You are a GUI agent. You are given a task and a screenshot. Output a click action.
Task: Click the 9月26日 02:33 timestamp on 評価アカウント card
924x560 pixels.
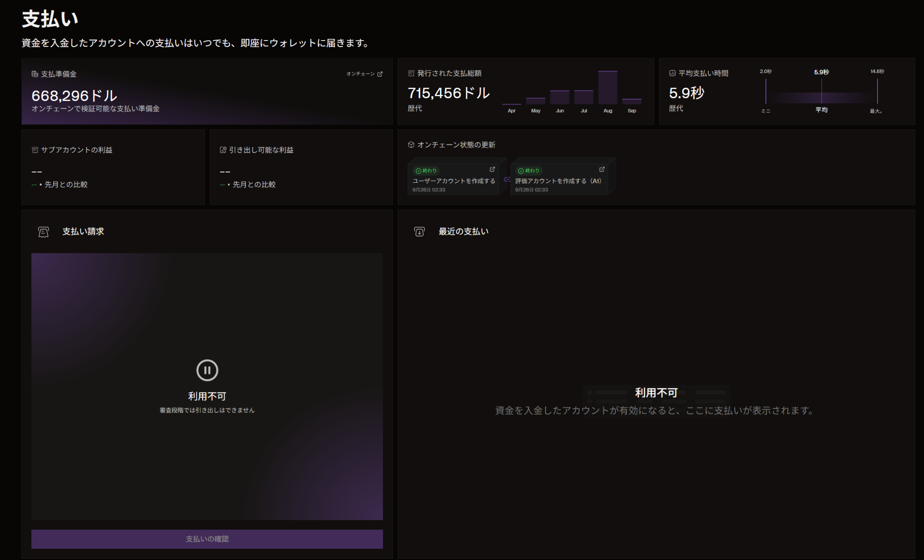coord(531,190)
